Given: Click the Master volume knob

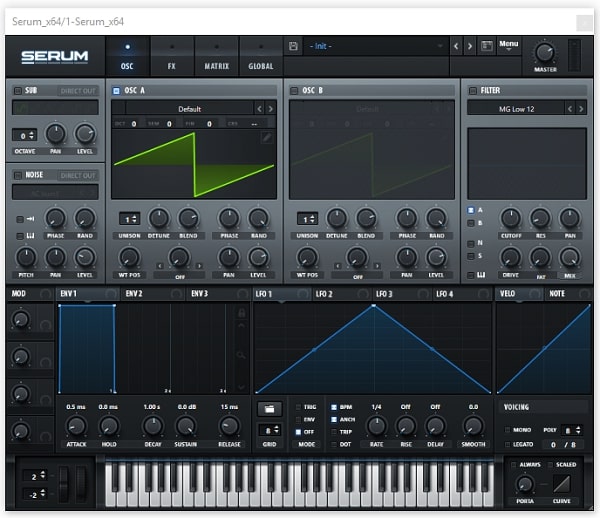Looking at the screenshot, I should pyautogui.click(x=545, y=53).
